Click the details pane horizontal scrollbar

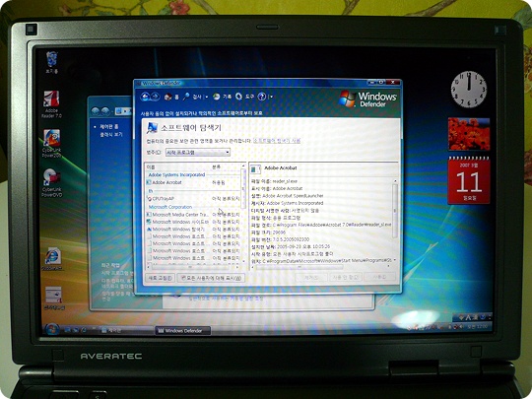320,267
